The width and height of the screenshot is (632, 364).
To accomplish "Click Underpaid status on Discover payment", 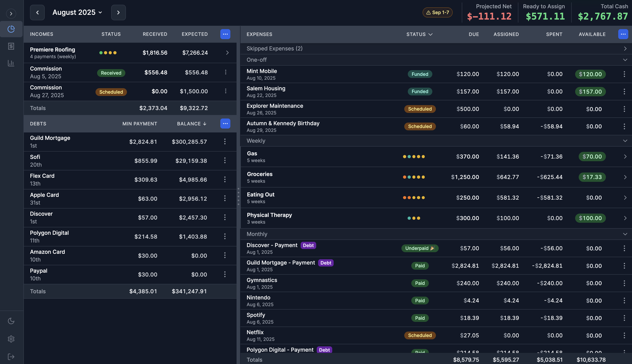I will (x=420, y=248).
